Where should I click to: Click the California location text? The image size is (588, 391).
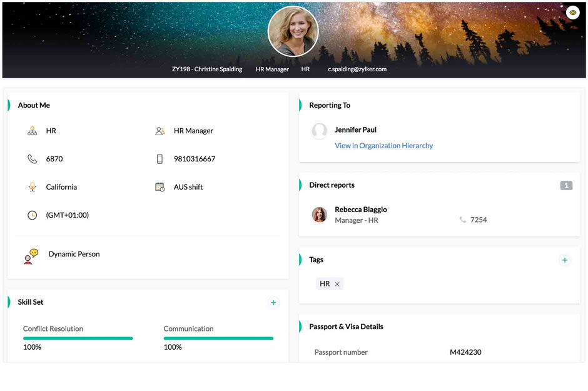coord(61,187)
